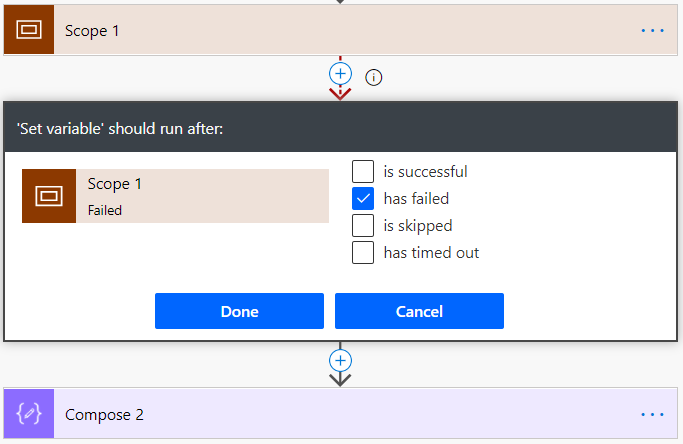The height and width of the screenshot is (444, 683).
Task: Insert a step using plus below Scope 1
Action: 340,74
